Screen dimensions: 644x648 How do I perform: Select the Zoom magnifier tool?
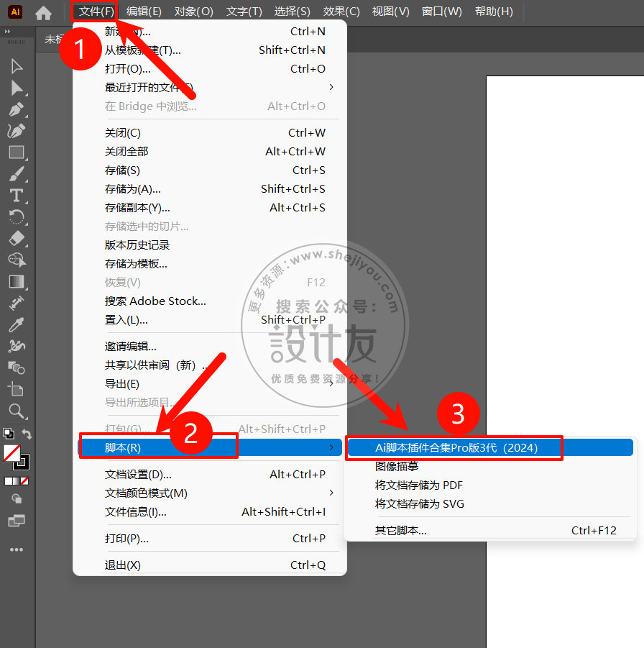[x=17, y=411]
